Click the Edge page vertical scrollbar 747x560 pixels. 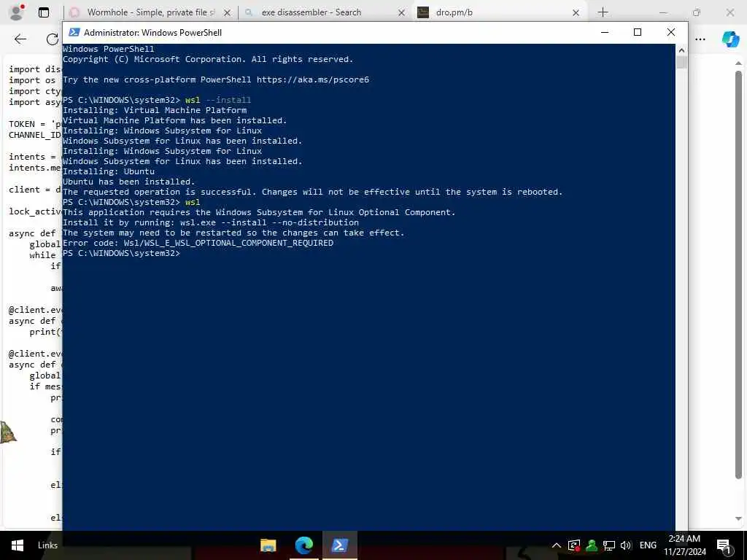pos(738,275)
